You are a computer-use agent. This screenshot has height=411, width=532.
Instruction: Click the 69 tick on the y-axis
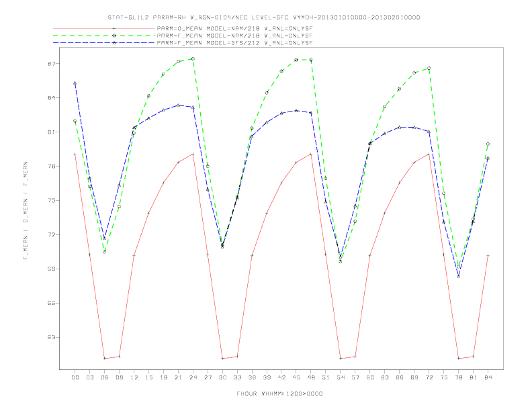point(51,269)
